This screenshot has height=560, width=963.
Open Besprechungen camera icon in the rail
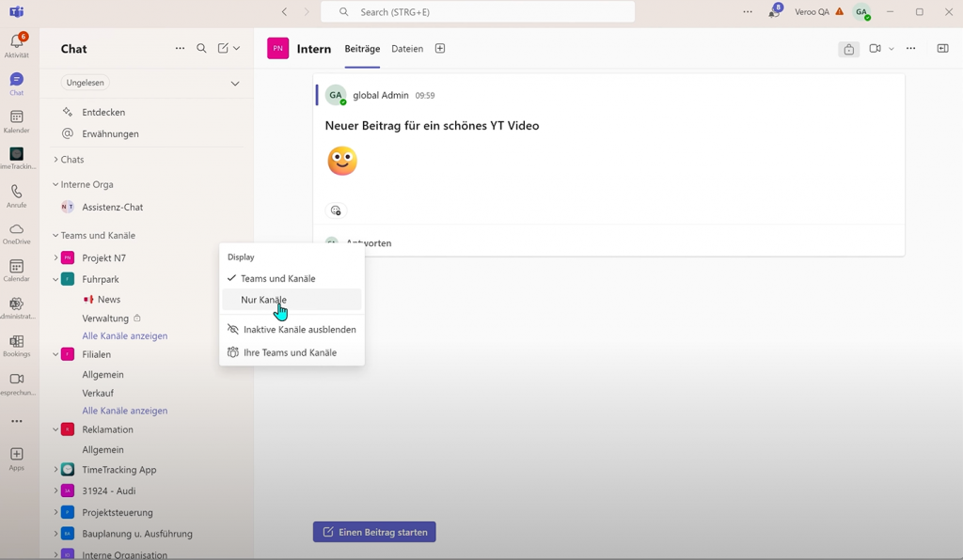point(17,383)
